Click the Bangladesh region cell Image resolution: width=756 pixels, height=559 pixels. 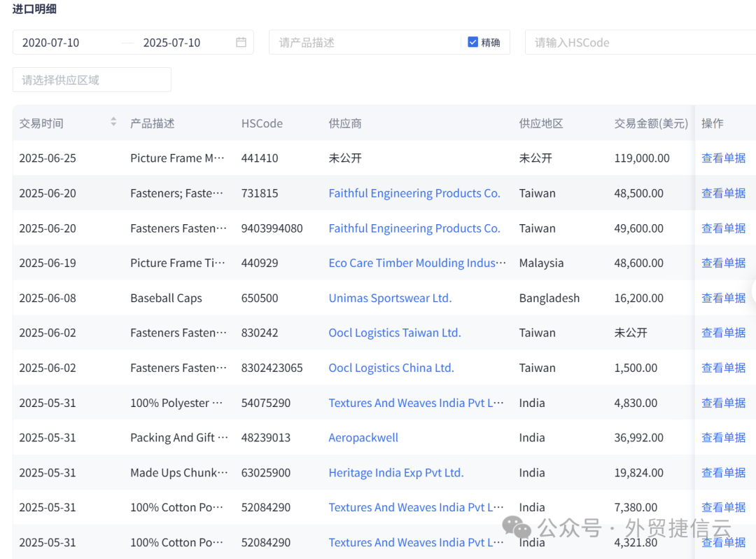coord(549,298)
